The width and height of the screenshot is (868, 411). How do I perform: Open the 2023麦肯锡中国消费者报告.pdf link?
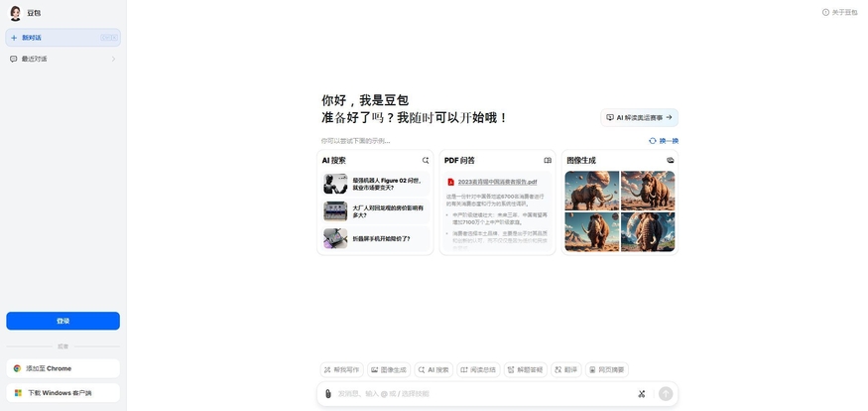[x=497, y=182]
